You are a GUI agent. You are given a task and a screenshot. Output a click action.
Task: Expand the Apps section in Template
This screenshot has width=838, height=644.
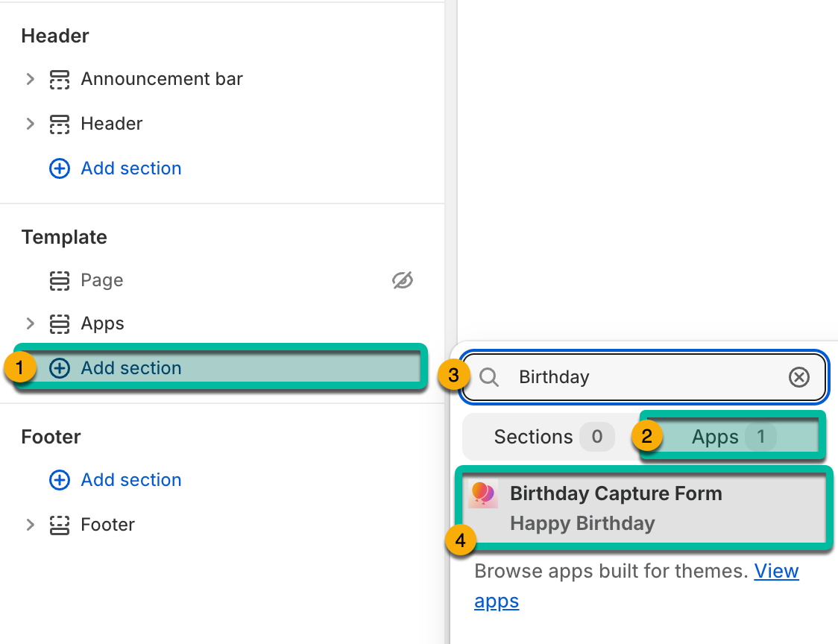click(x=30, y=323)
